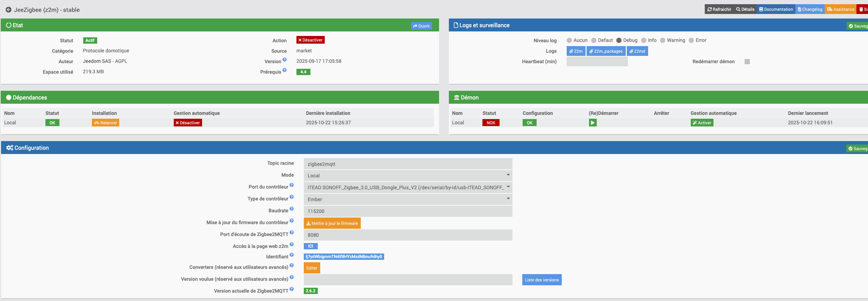Viewport: 868px width, 301px height.
Task: Click the Topic racine input field
Action: tap(408, 164)
